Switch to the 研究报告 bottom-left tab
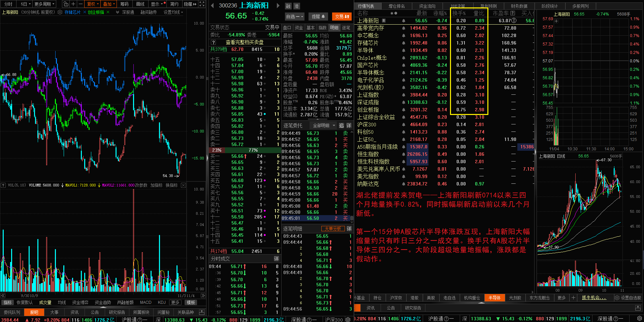Image resolution: width=644 pixels, height=322 pixels. click(117, 312)
